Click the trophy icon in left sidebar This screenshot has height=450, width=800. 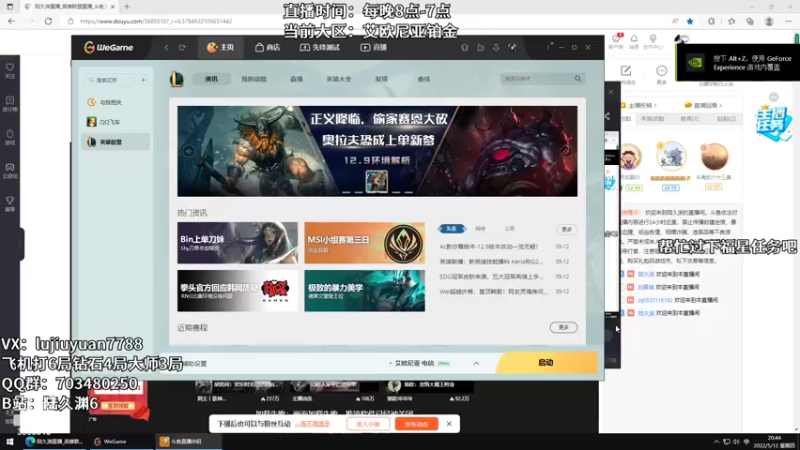[10, 204]
